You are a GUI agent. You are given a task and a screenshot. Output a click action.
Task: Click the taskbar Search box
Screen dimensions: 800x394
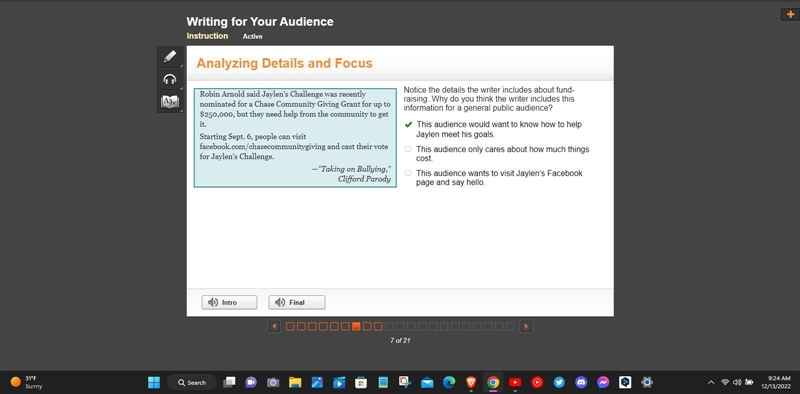192,382
